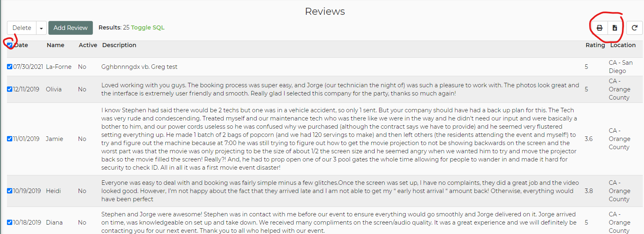Uncheck the Olivia review row checkbox
644x234 pixels.
[9, 89]
